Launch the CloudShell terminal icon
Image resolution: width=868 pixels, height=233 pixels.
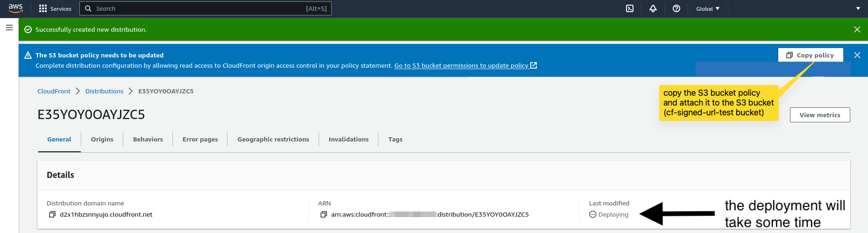pos(630,8)
